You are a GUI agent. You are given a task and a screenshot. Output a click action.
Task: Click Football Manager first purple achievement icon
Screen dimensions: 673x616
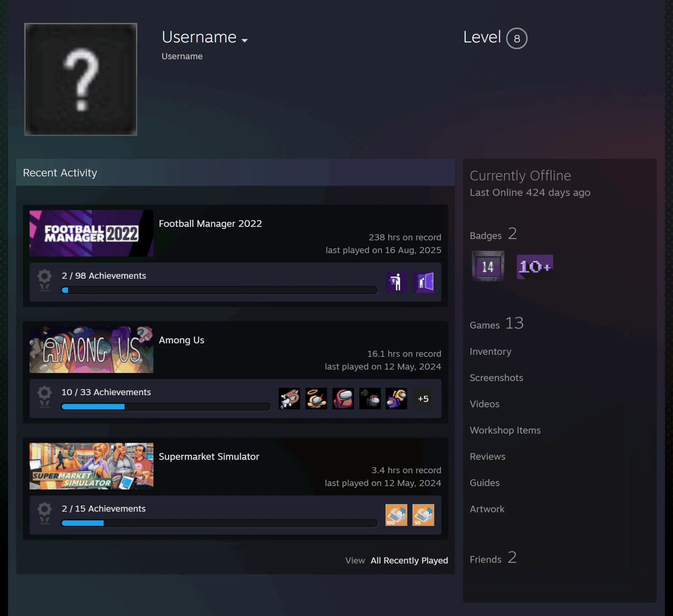pyautogui.click(x=396, y=282)
